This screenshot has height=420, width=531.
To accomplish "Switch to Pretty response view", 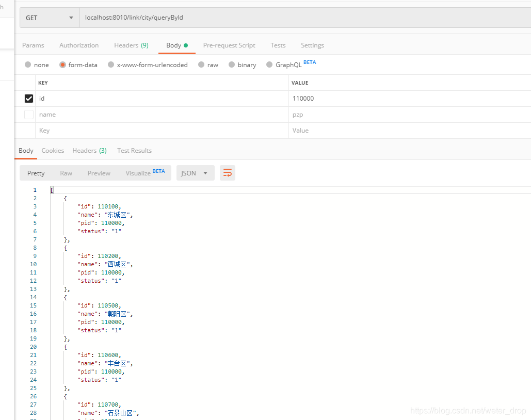I will tap(36, 173).
